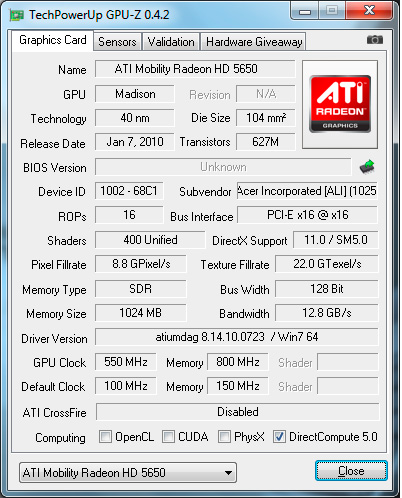Click the Memory Size value 1024 MB
The height and width of the screenshot is (498, 402).
[x=141, y=313]
